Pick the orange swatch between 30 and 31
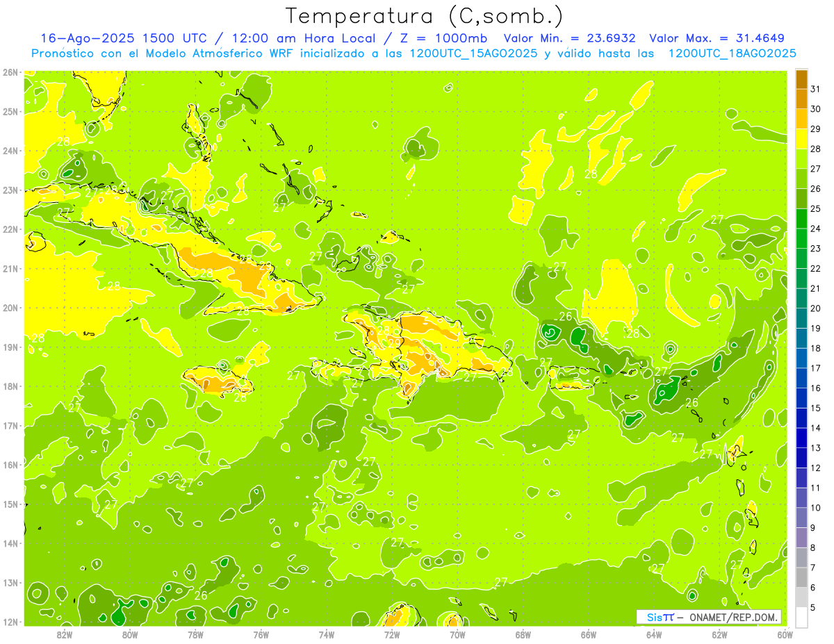This screenshot has height=644, width=834. pos(801,99)
